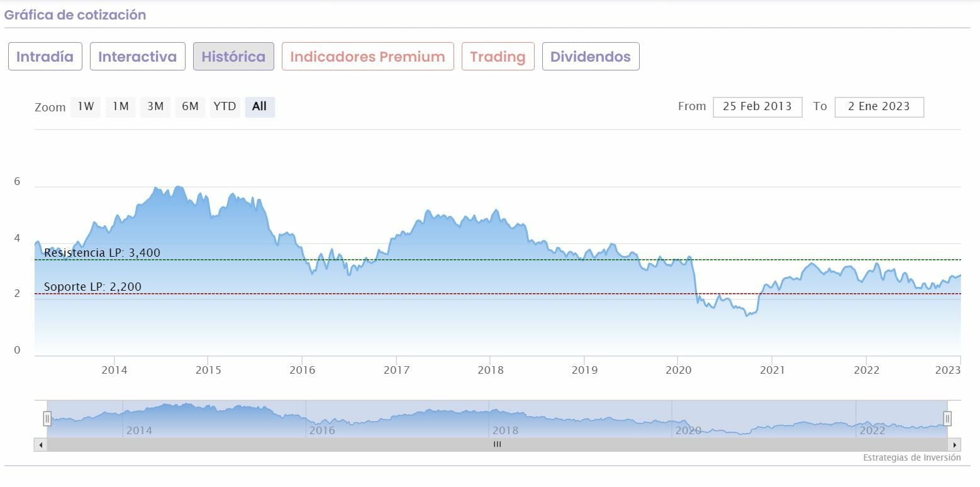Screen dimensions: 980x487
Task: Click the right navigator range handle
Action: [947, 418]
